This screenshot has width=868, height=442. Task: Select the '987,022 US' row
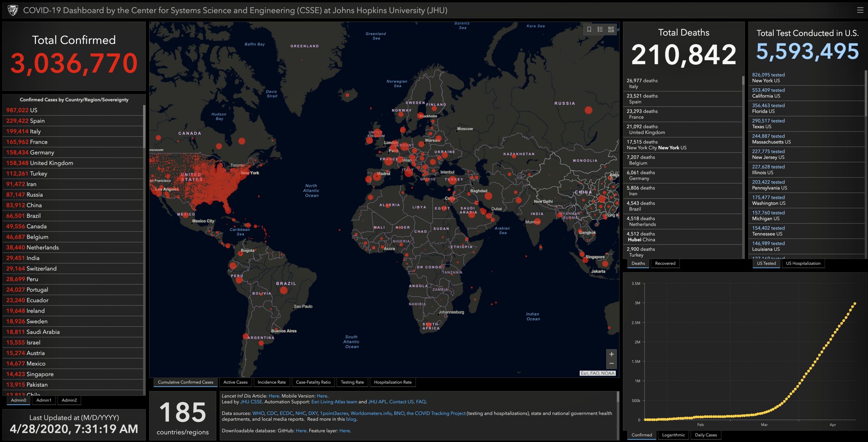click(x=73, y=110)
